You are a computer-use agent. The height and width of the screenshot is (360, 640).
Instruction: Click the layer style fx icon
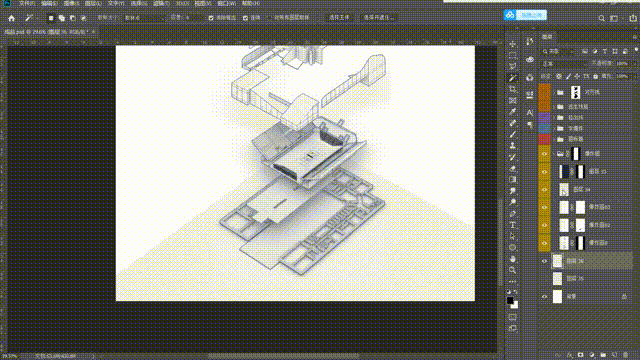570,355
